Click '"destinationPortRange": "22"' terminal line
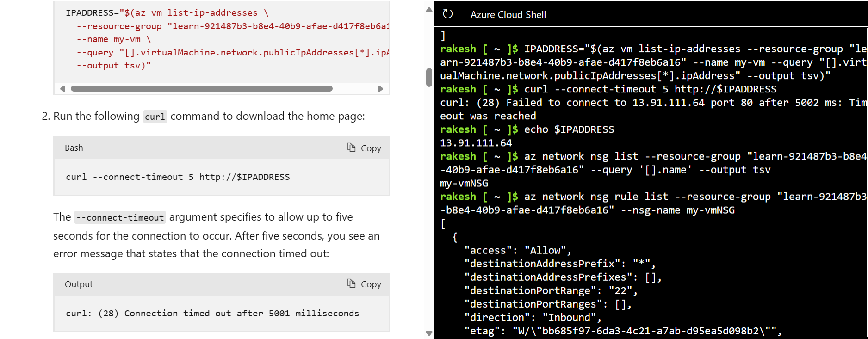 [x=551, y=290]
